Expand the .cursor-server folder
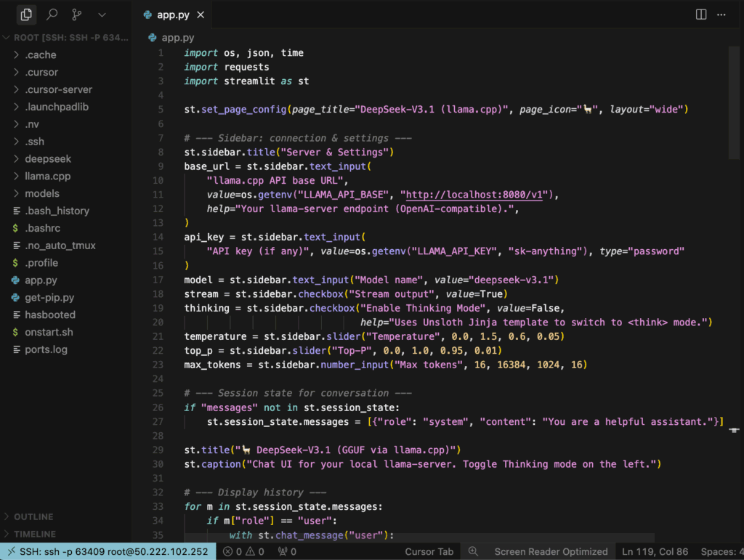The width and height of the screenshot is (744, 560). pyautogui.click(x=66, y=89)
